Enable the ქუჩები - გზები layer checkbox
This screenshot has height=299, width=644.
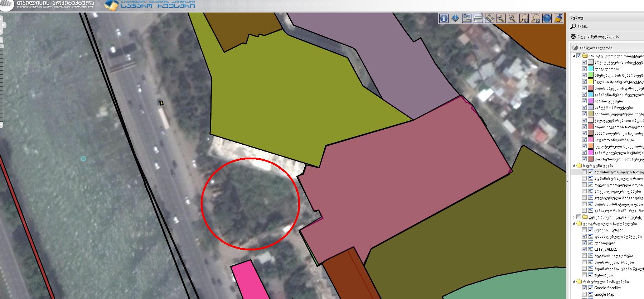point(585,230)
